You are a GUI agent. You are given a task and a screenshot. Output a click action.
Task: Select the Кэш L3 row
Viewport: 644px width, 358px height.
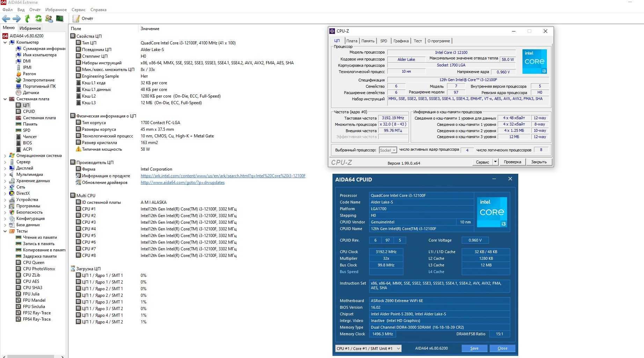click(89, 103)
